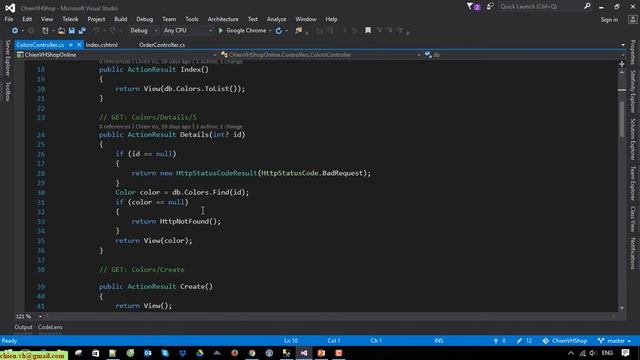
Task: Open Google Chrome from the taskbar
Action: coord(252,353)
